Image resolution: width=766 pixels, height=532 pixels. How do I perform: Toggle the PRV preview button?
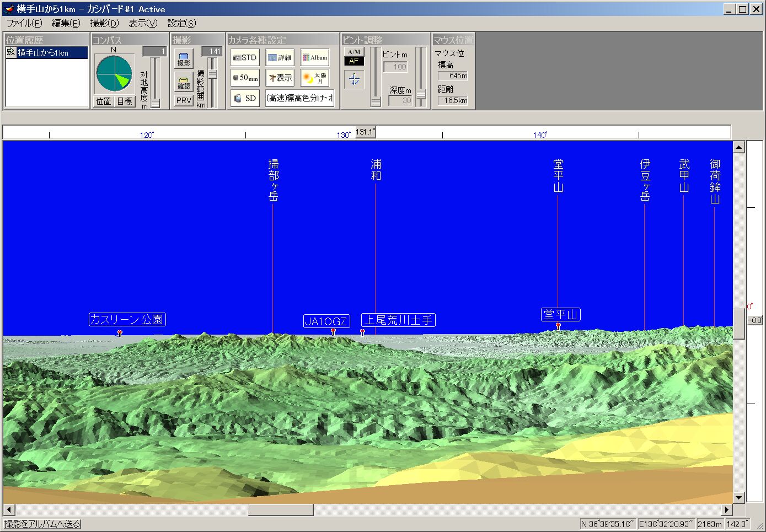pyautogui.click(x=184, y=100)
